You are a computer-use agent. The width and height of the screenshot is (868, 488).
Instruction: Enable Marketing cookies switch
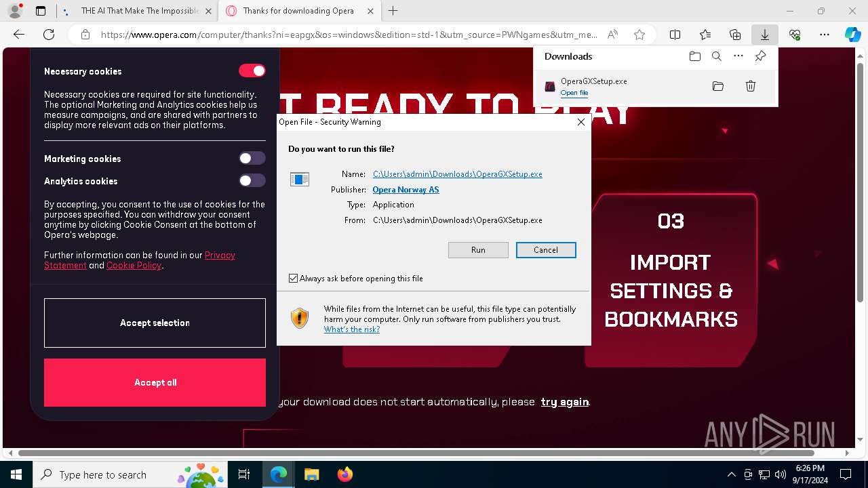252,158
